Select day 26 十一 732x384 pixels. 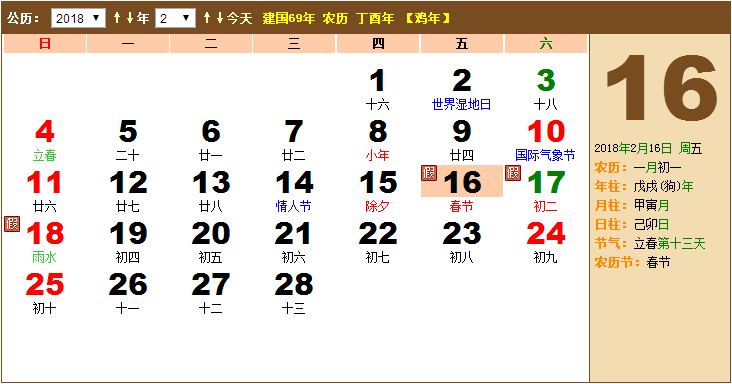coord(127,293)
